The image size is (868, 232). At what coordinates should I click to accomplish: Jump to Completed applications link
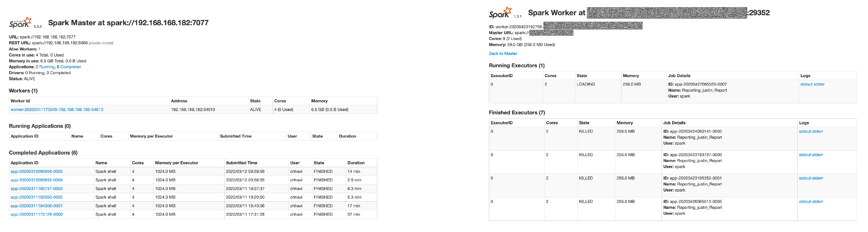(x=70, y=67)
